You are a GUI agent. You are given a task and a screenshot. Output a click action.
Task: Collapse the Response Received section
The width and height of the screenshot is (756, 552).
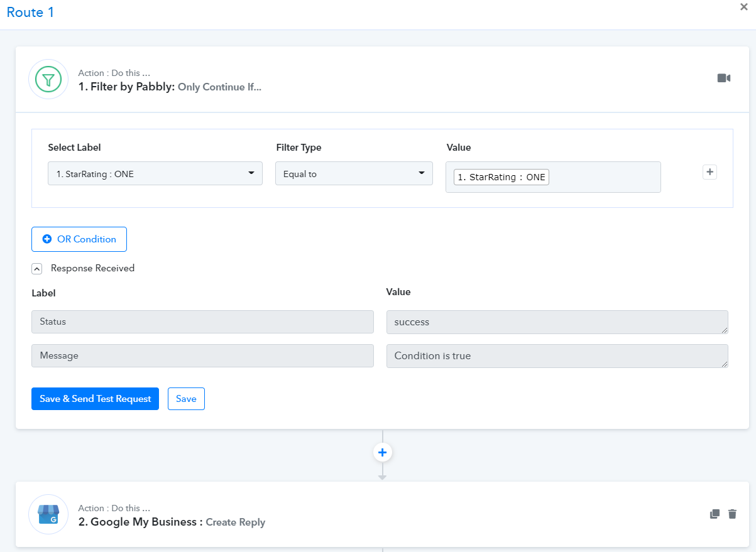tap(37, 269)
